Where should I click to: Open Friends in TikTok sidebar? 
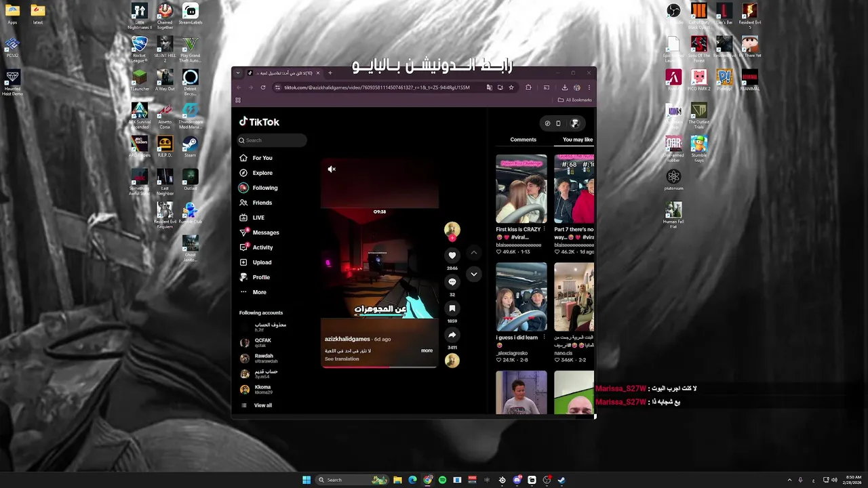(x=262, y=203)
